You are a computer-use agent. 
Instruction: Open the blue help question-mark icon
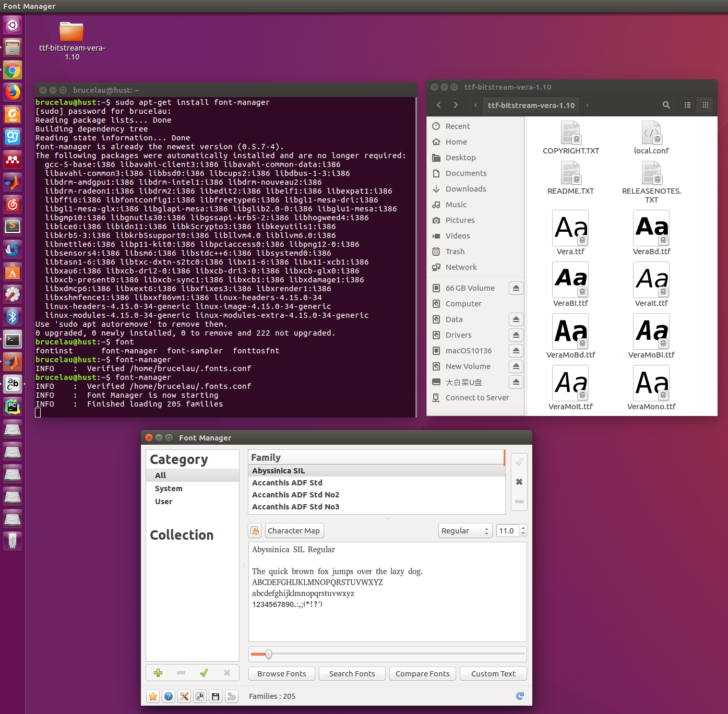169,696
